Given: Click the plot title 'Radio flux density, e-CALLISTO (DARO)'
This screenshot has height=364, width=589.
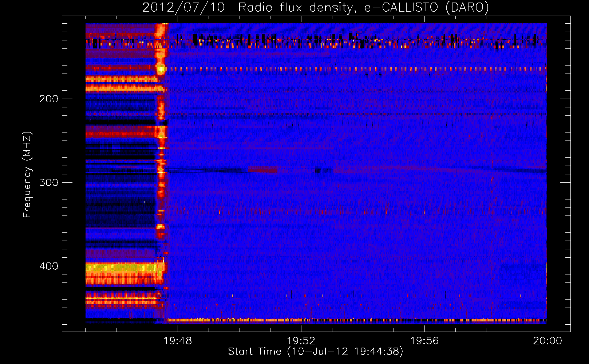Looking at the screenshot, I should point(363,7).
